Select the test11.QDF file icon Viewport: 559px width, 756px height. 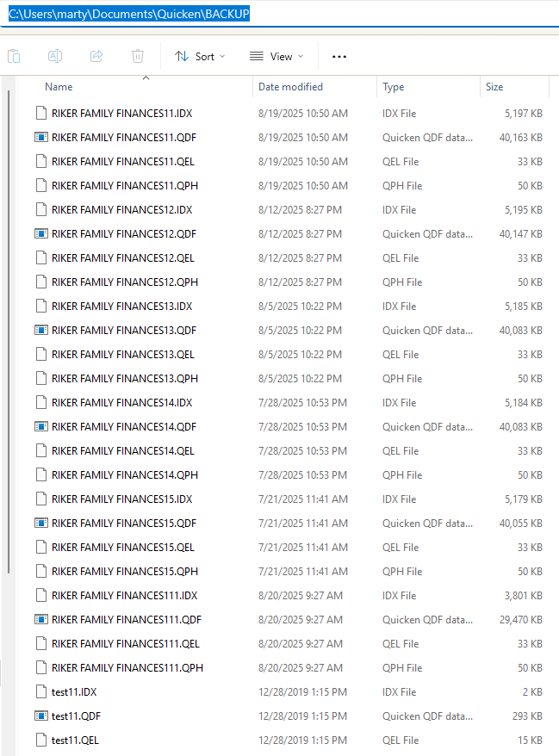tap(41, 716)
